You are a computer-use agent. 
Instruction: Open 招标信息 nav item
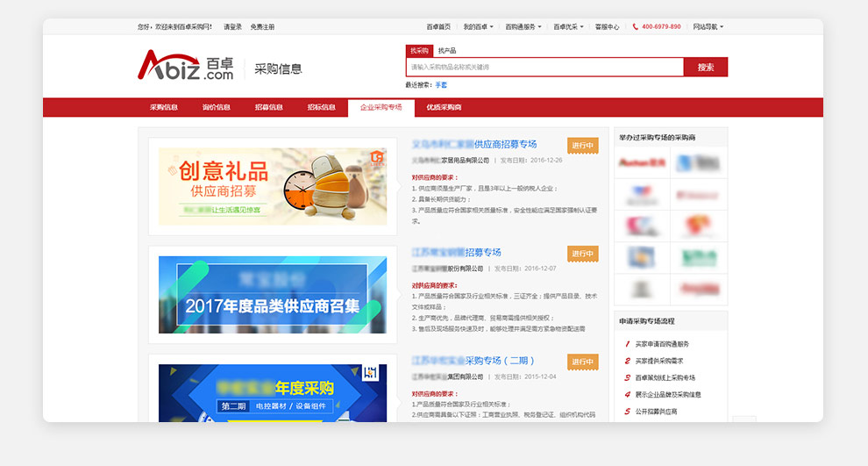coord(321,107)
